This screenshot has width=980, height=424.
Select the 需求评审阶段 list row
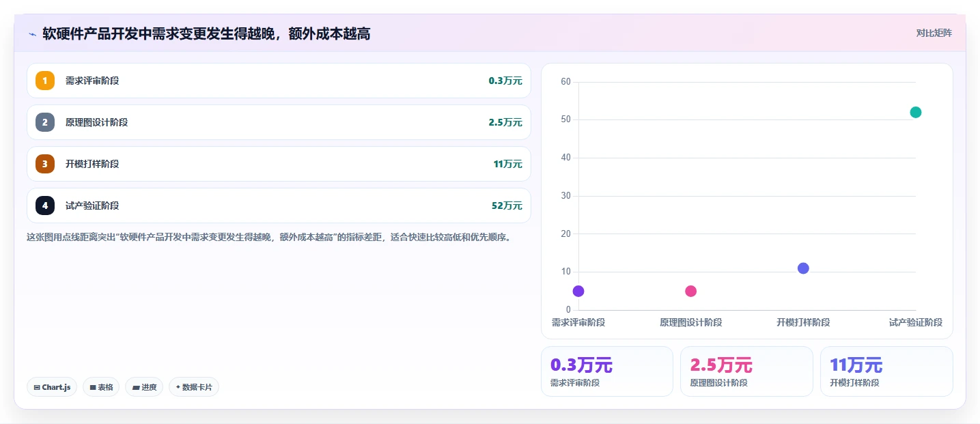click(x=279, y=81)
